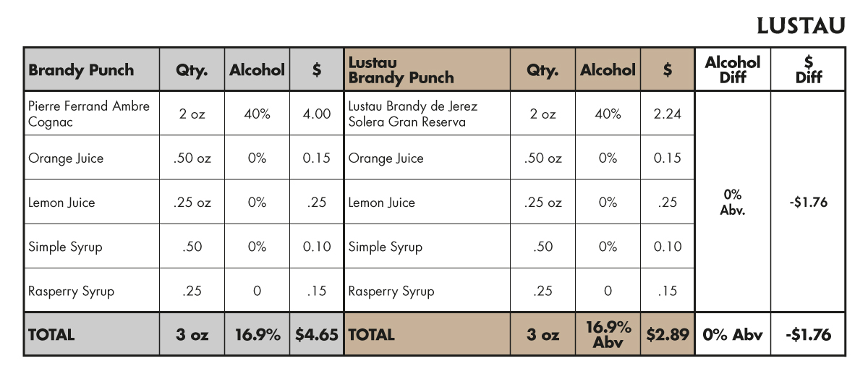Screen dimensions: 868x374
Task: Click the 4.00 cognac price cell
Action: tap(317, 114)
